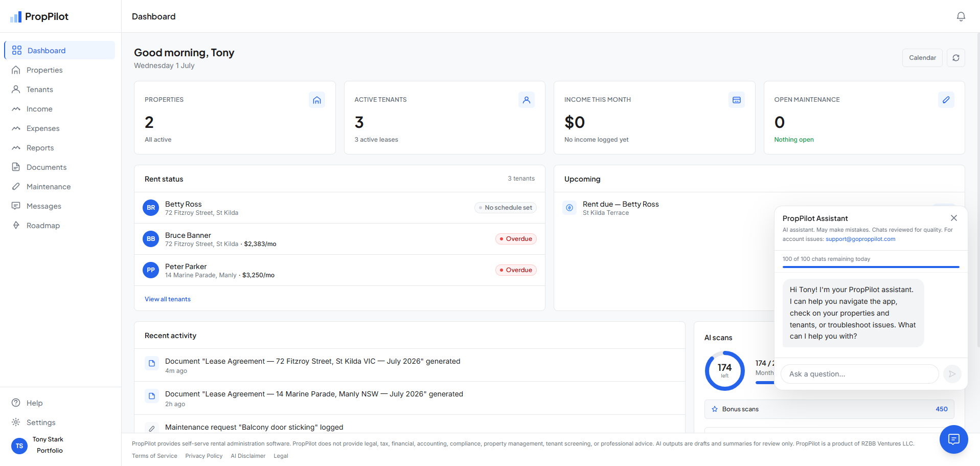Screen dimensions: 980x466
Task: Open notifications bell icon
Action: coord(961,16)
